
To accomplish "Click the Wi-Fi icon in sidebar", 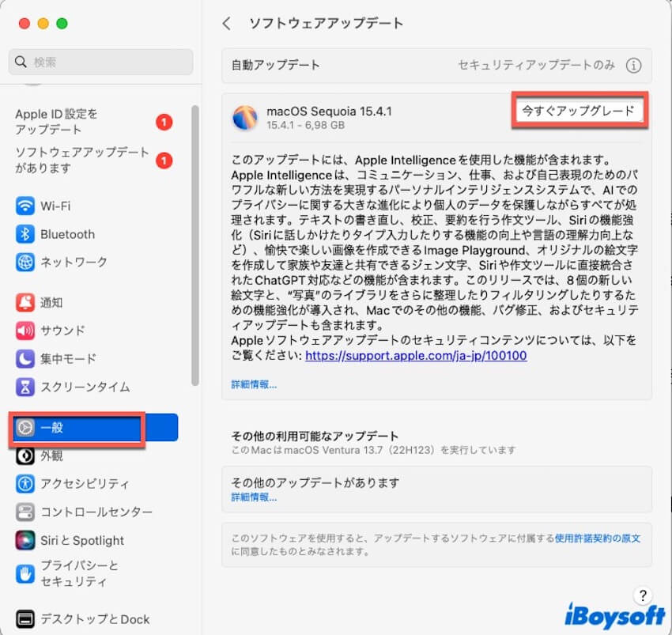I will 25,206.
